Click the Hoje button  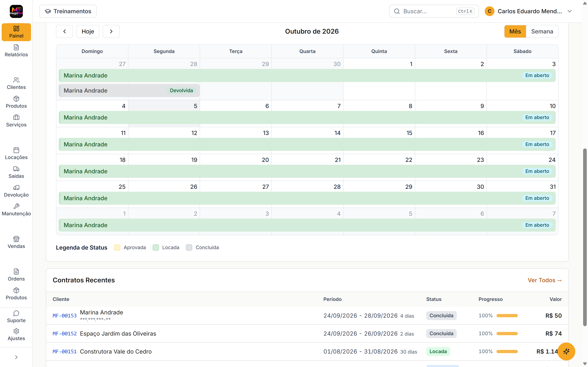coord(88,31)
